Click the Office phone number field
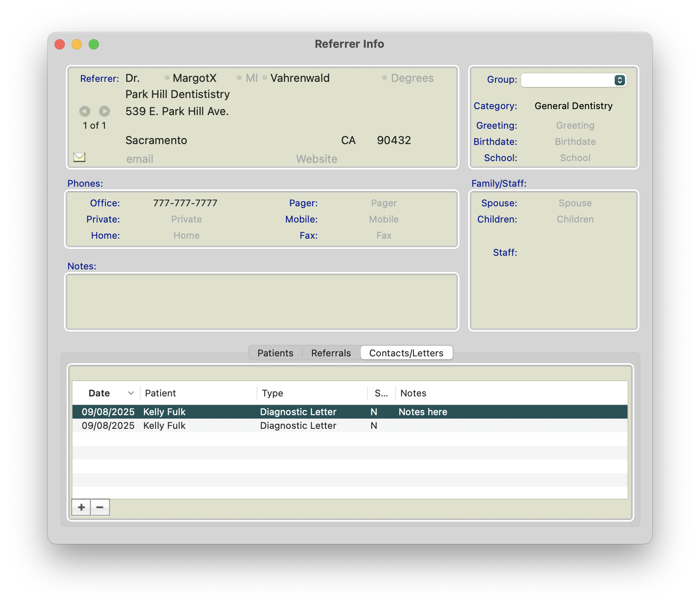The width and height of the screenshot is (700, 607). 185,203
